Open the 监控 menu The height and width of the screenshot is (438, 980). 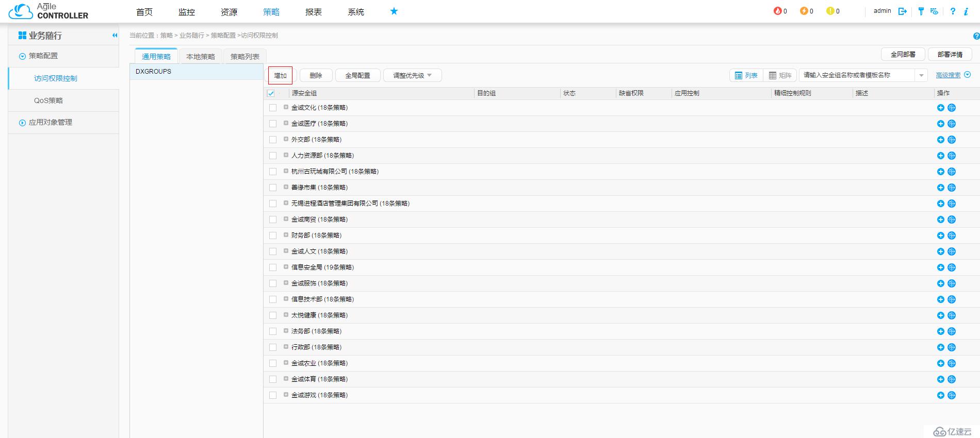[187, 11]
